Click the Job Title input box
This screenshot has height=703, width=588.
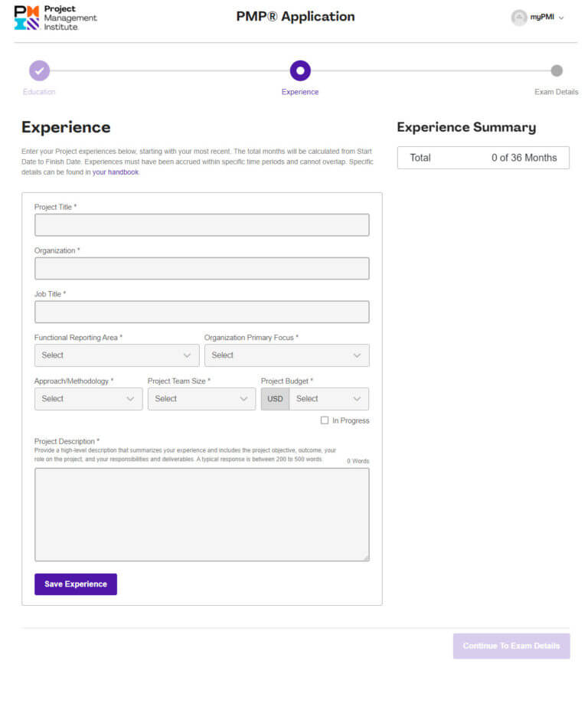(x=201, y=312)
